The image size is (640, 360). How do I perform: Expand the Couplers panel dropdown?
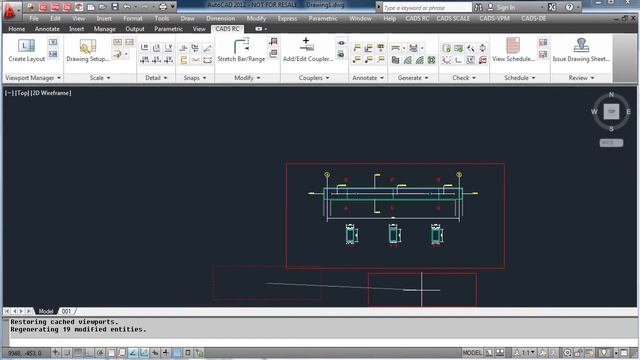[x=314, y=78]
